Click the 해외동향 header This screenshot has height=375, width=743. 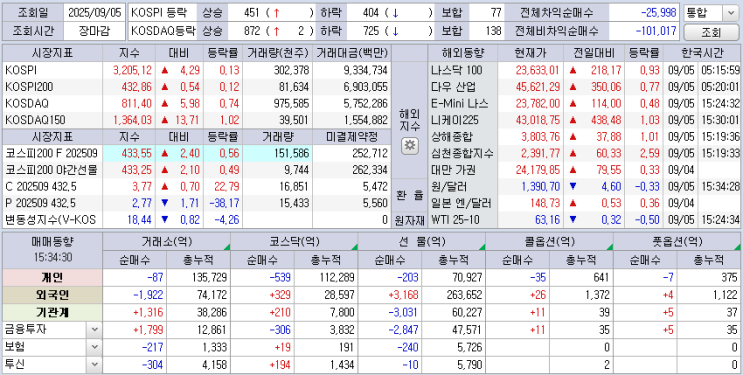pos(462,53)
